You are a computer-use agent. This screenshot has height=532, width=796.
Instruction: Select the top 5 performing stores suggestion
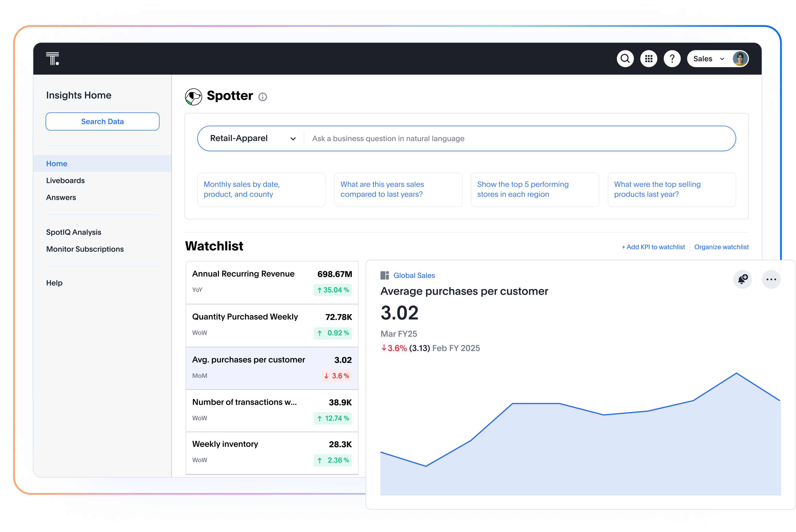tap(535, 189)
